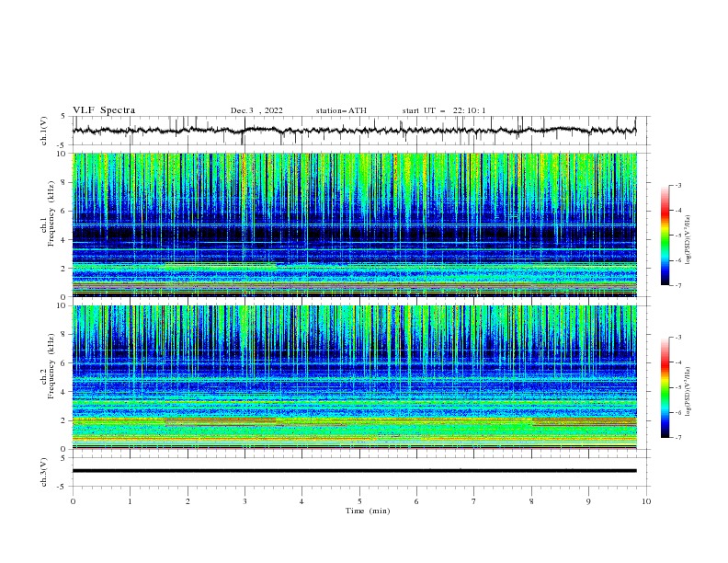Click time axis tick label '0'
The image size is (728, 563).
point(73,501)
